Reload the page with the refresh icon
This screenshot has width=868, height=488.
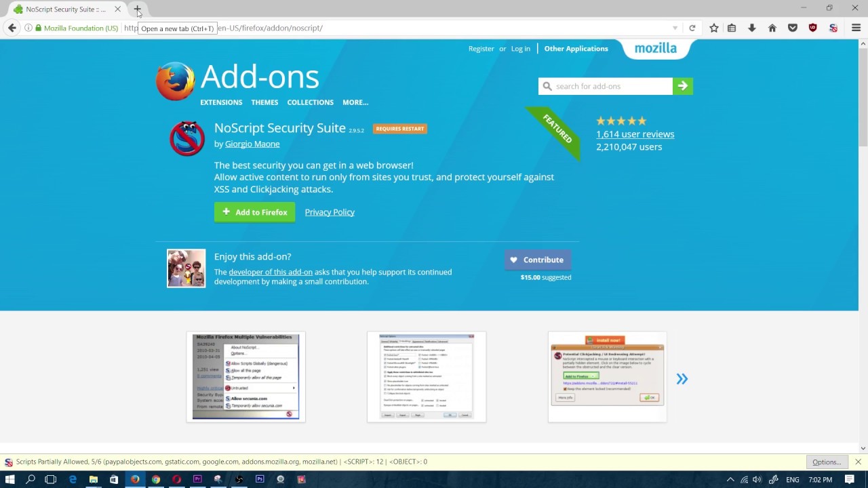pyautogui.click(x=692, y=28)
